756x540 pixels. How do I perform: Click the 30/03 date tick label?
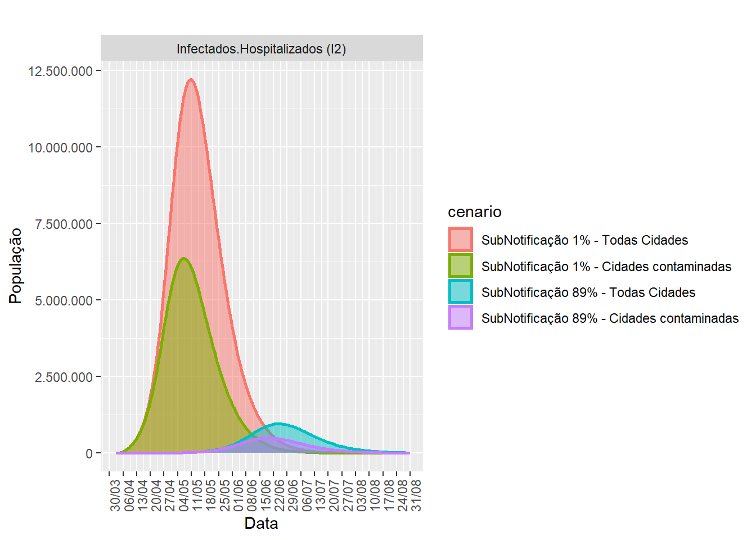pyautogui.click(x=115, y=495)
